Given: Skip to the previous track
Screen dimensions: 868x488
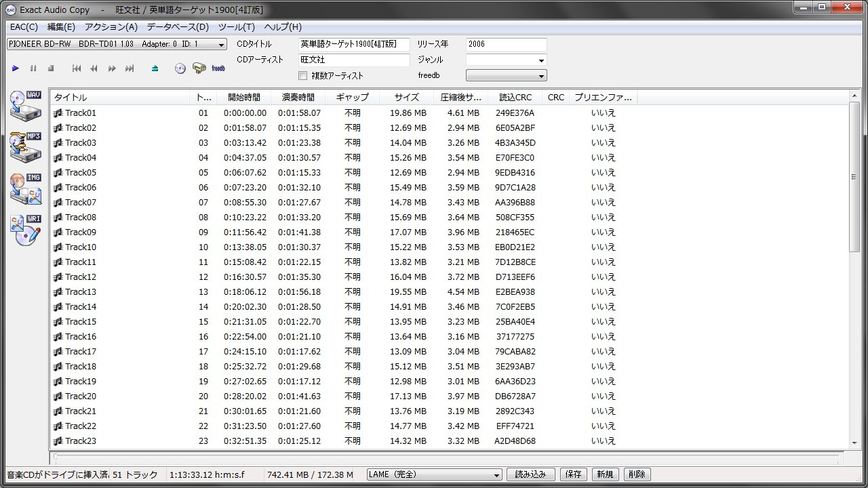Looking at the screenshot, I should 77,68.
